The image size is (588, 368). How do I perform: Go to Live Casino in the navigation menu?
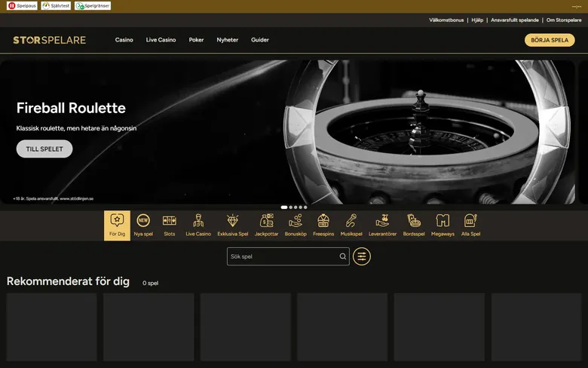161,40
